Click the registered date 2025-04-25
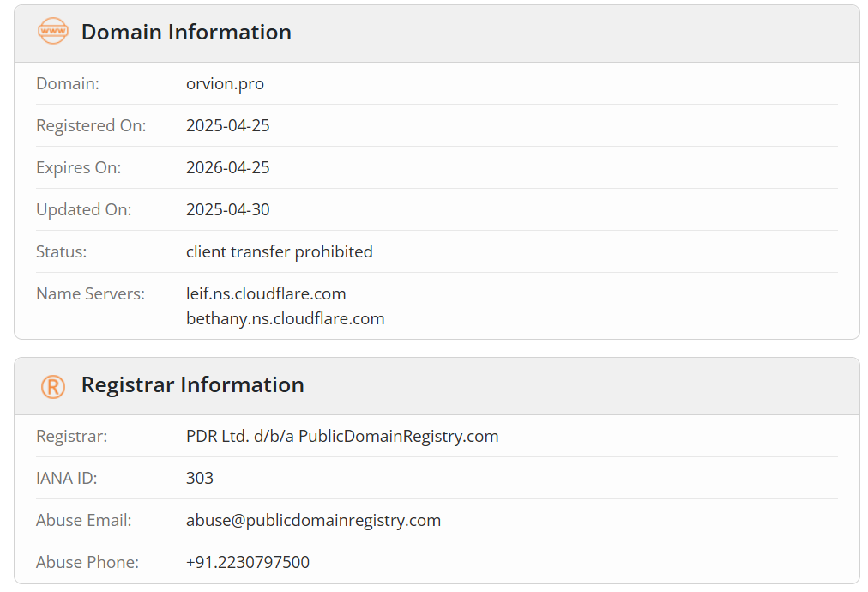This screenshot has width=868, height=592. [227, 126]
